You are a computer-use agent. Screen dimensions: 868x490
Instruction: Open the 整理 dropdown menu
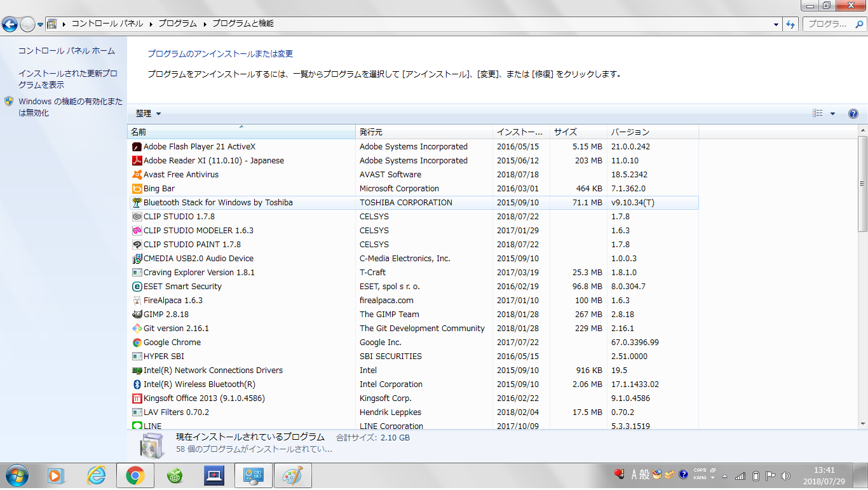tap(149, 114)
